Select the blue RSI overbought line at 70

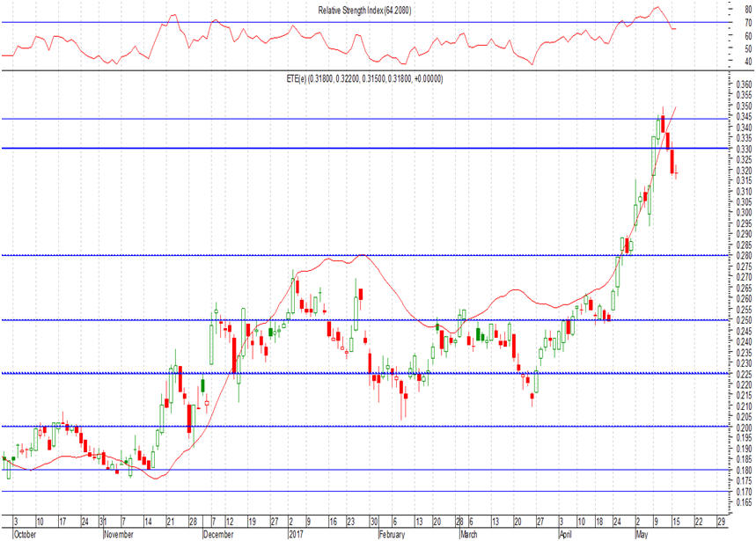click(x=352, y=22)
